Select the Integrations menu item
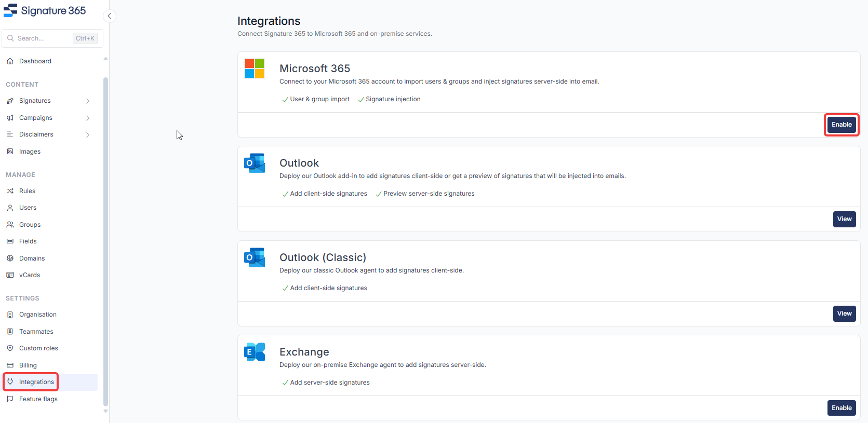868x423 pixels. [x=51, y=382]
